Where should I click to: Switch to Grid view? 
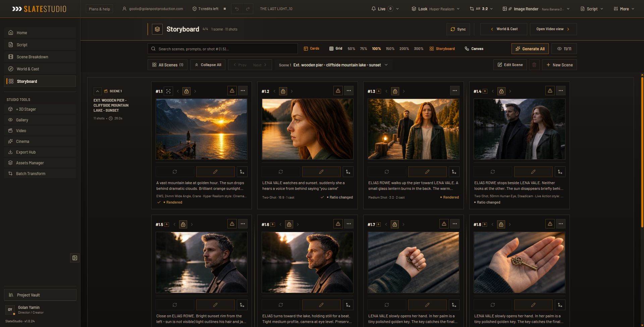pos(336,49)
